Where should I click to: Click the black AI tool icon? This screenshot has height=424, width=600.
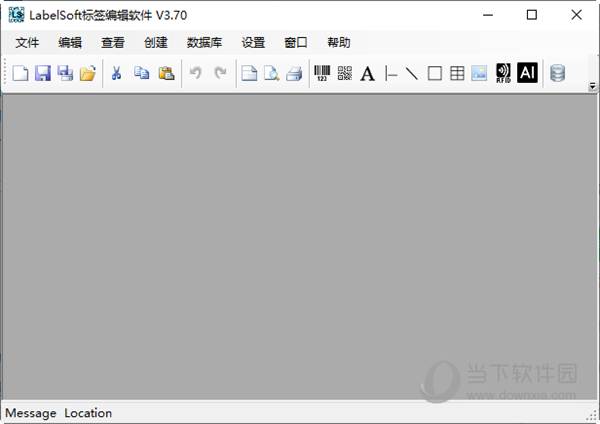click(x=527, y=72)
